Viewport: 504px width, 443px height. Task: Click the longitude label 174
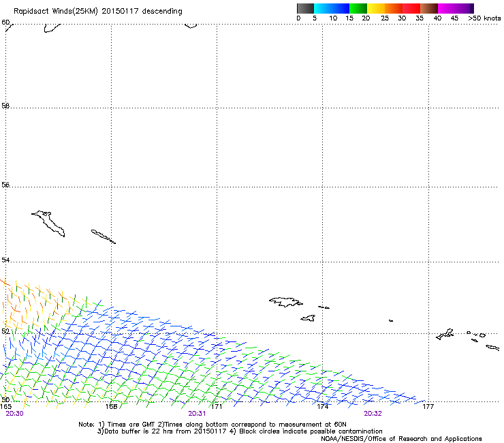pos(323,407)
